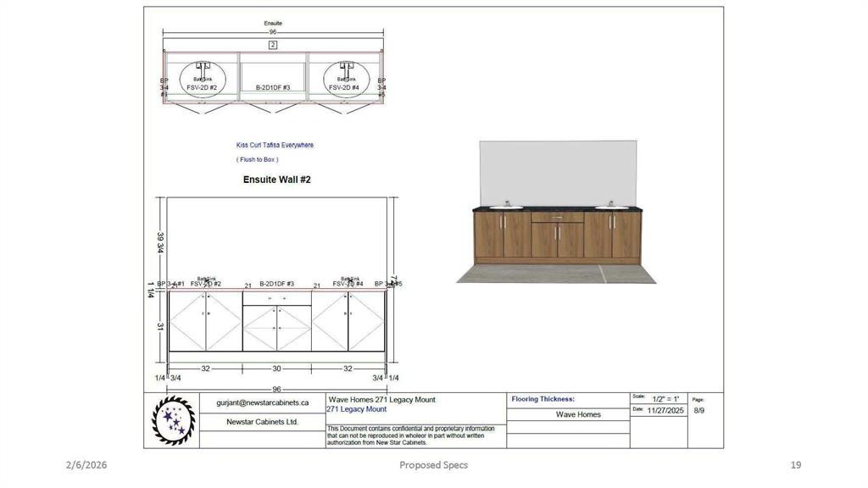
Task: Click 'Kiss Curl Tafisa Everywhere' note
Action: coord(275,145)
